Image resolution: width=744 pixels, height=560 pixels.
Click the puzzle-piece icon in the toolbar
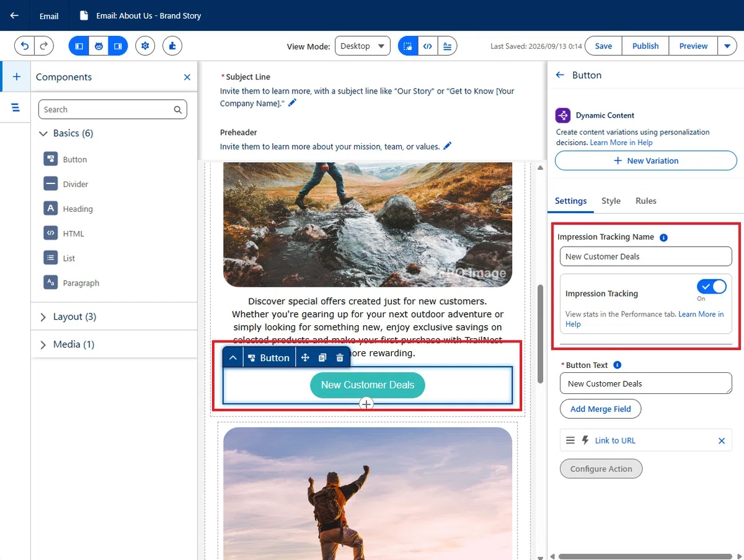pos(172,46)
